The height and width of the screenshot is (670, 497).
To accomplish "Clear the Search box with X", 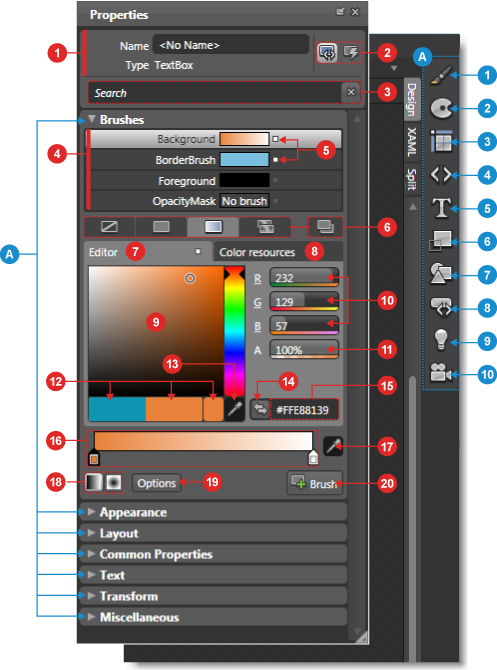I will point(351,92).
